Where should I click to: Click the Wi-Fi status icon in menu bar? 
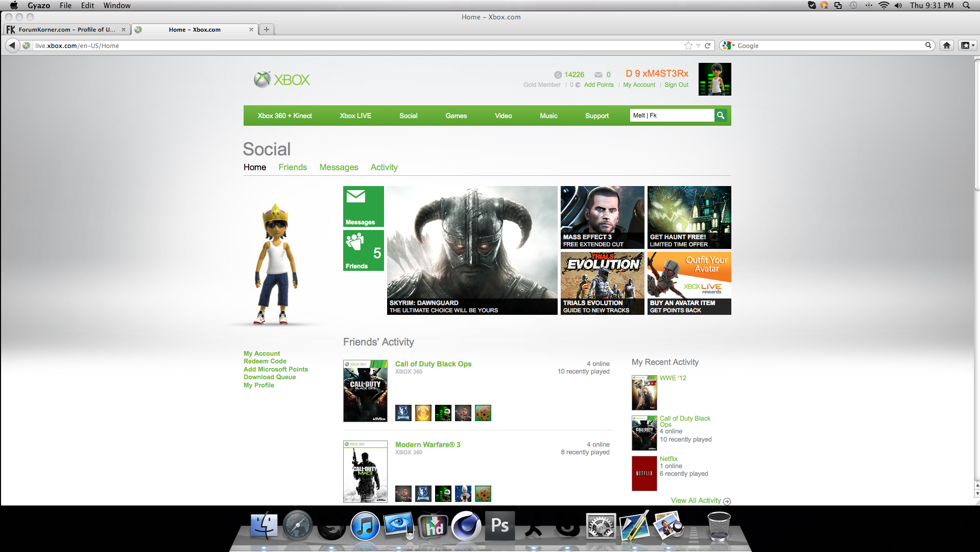[883, 5]
